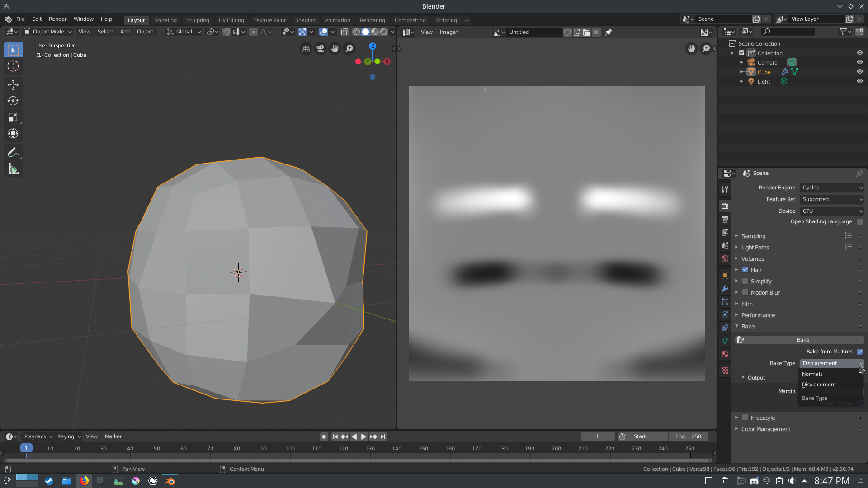Open the Device dropdown set to CPU
This screenshot has height=488, width=868.
(831, 211)
